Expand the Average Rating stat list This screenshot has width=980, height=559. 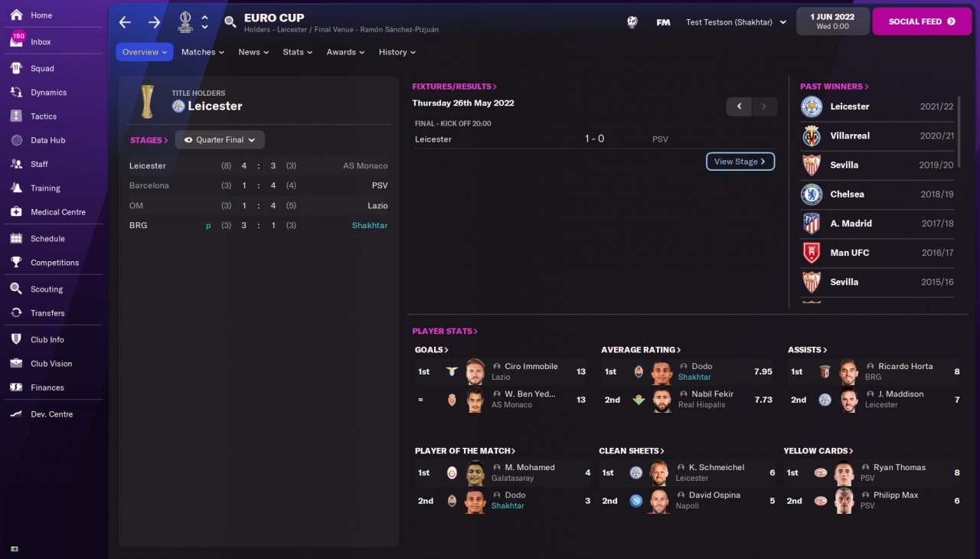point(641,349)
